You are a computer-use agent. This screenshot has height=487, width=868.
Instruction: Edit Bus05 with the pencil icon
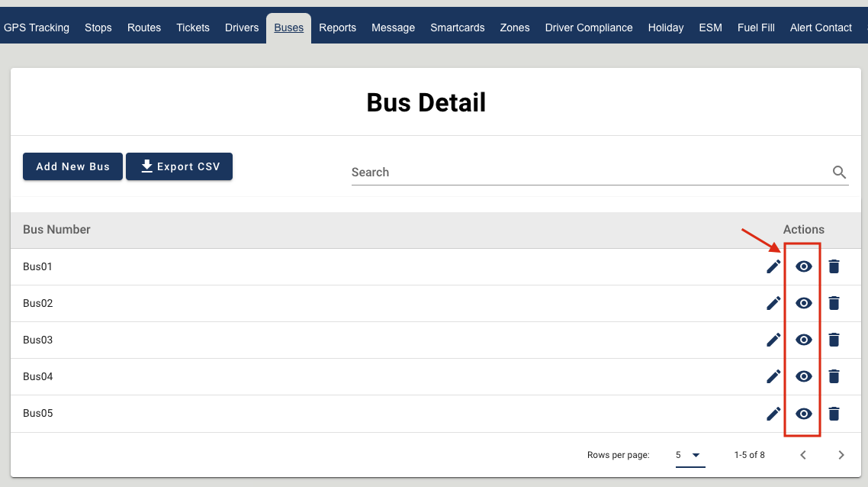click(773, 413)
